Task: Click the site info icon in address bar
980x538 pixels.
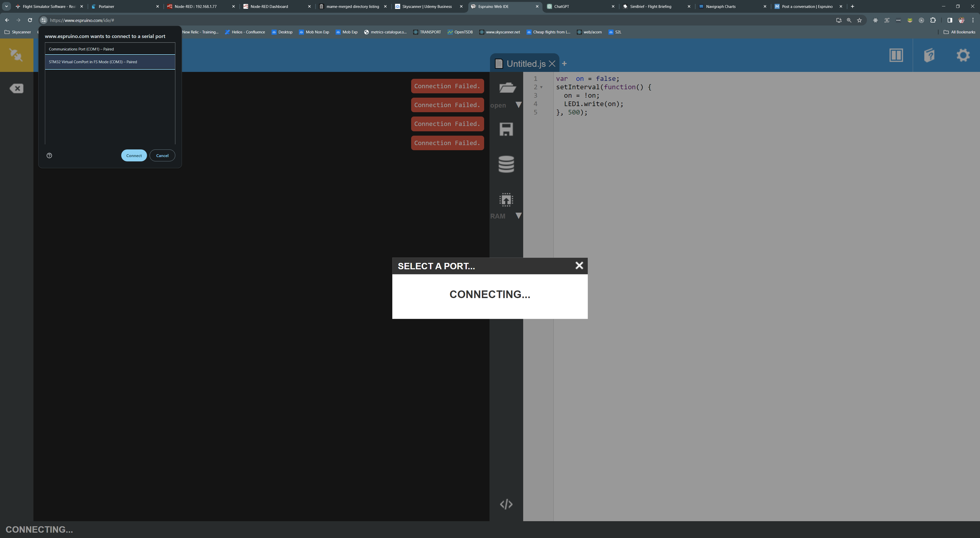Action: (43, 20)
